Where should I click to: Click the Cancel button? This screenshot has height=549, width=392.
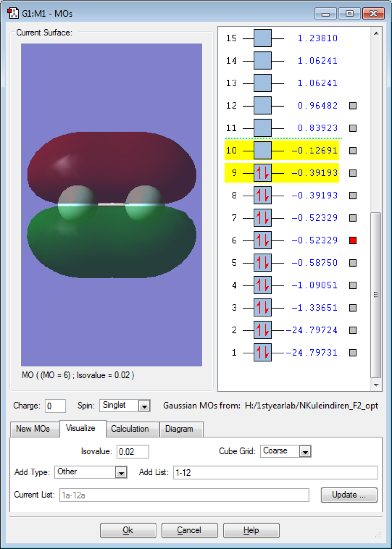(x=190, y=530)
